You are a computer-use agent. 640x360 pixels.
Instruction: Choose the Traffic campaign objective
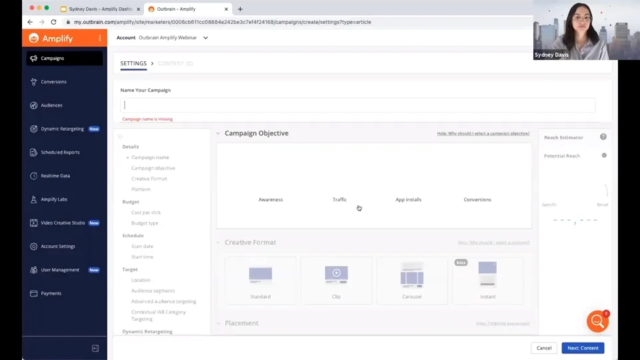pyautogui.click(x=340, y=200)
